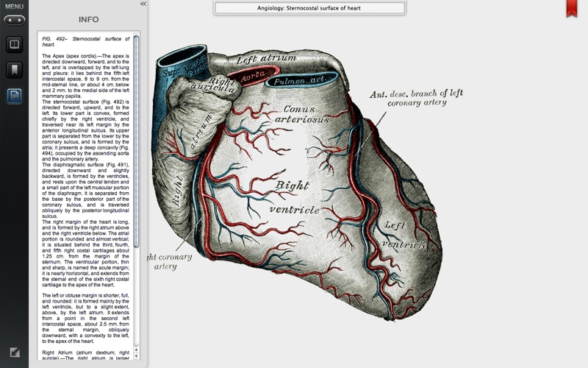Click the scroll up arrow in INFO panel
The height and width of the screenshot is (368, 588).
click(136, 350)
